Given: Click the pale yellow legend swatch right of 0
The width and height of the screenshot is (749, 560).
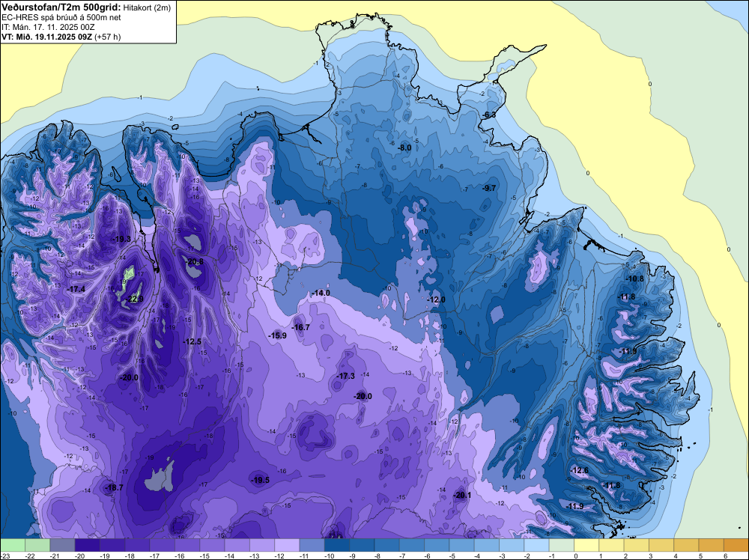Looking at the screenshot, I should 586,545.
